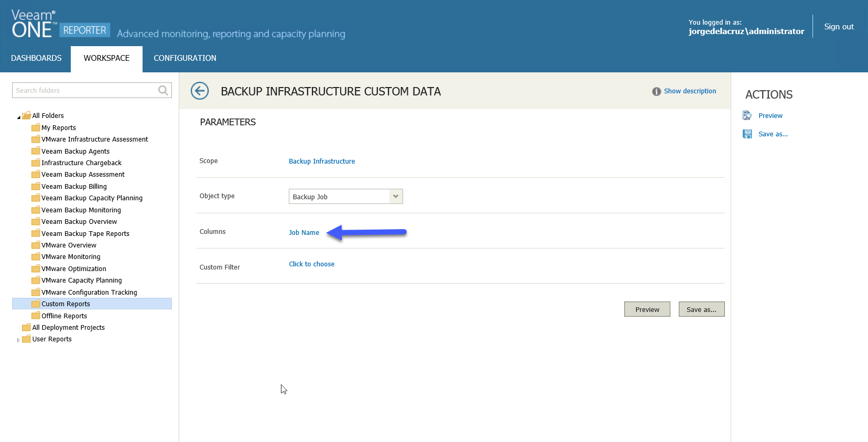Click the search magnifier icon in folder search

(x=164, y=90)
